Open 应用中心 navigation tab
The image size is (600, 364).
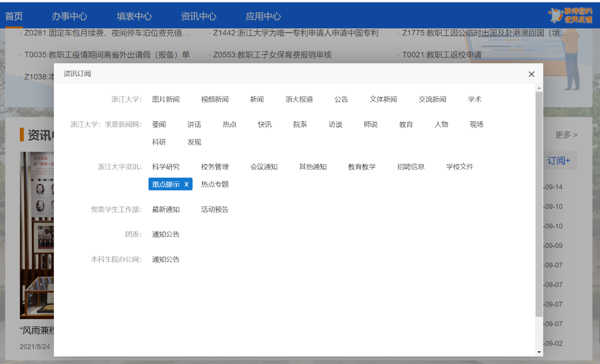[263, 16]
